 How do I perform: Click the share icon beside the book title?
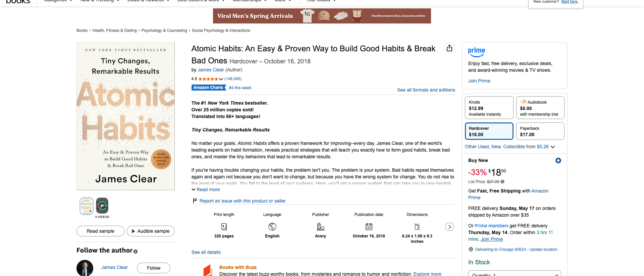click(449, 48)
